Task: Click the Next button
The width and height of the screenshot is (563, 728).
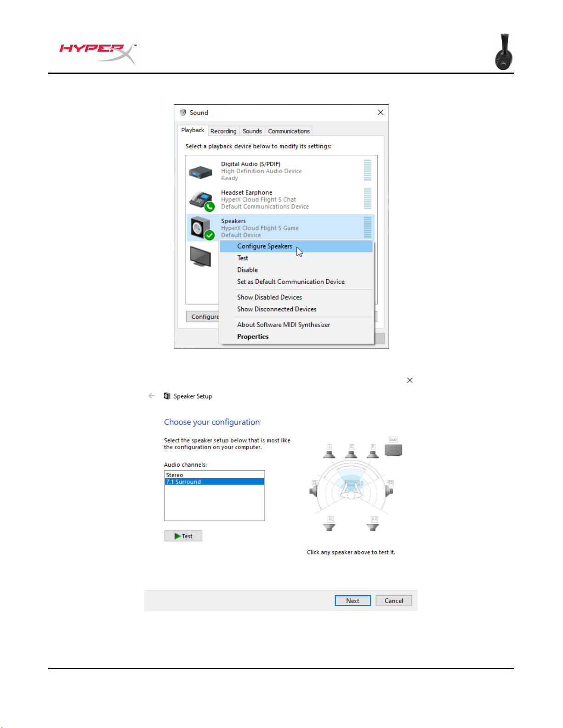Action: (x=353, y=601)
